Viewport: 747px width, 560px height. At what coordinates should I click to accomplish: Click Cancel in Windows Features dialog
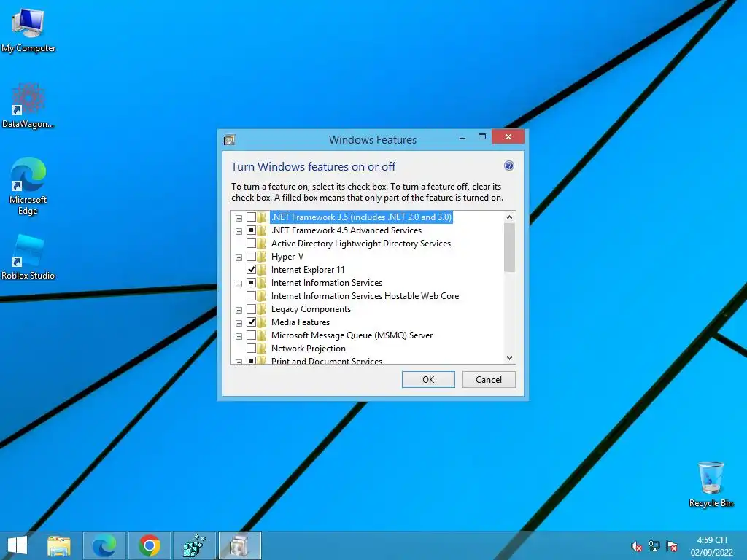[489, 379]
